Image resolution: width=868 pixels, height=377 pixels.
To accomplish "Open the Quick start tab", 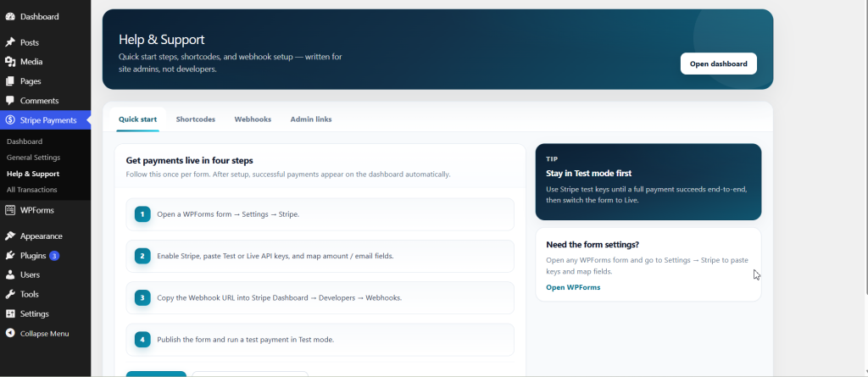I will 138,119.
